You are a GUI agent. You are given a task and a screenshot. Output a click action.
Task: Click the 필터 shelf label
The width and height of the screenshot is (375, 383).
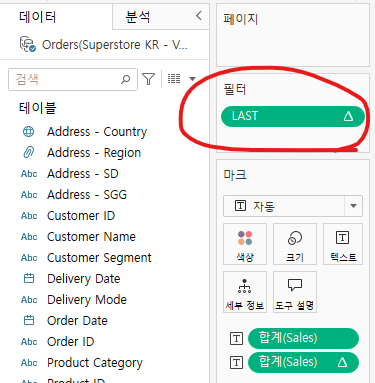coord(235,89)
